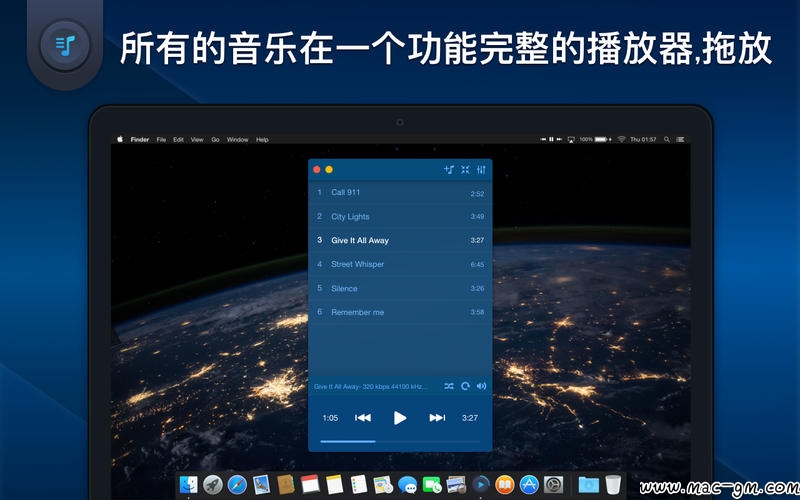Open Maps in the Dock
This screenshot has width=800, height=500.
coord(383,484)
